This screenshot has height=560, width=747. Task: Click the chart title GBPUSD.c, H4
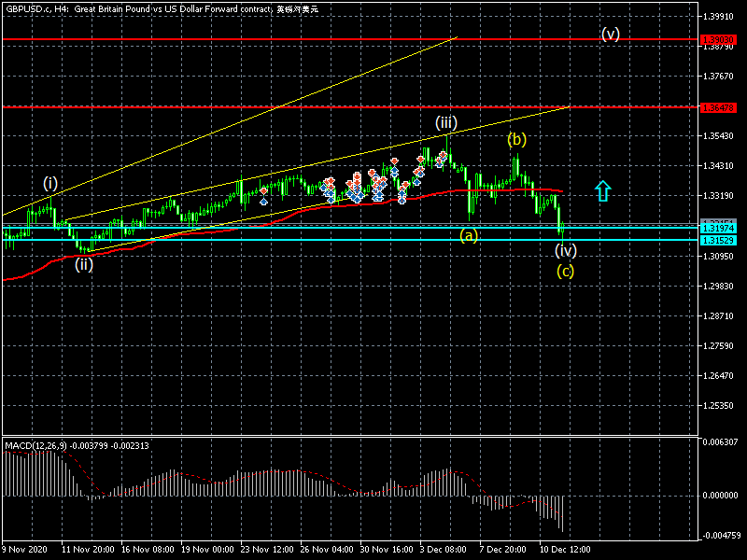36,9
